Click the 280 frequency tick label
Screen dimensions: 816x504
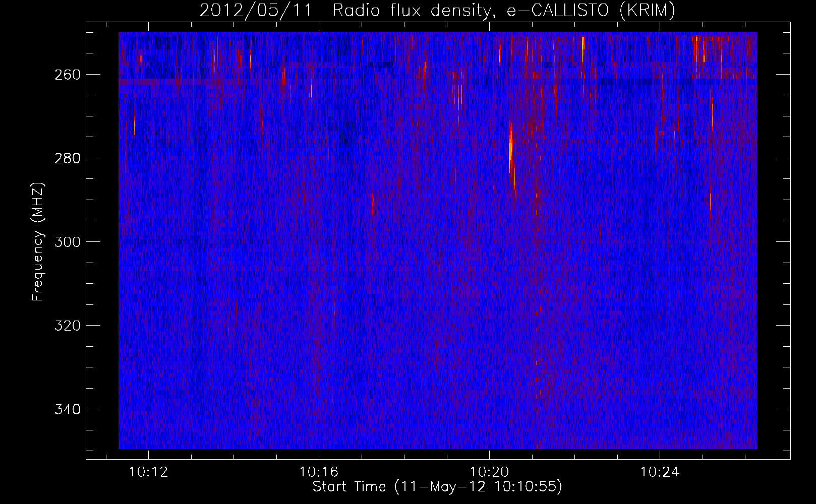68,158
